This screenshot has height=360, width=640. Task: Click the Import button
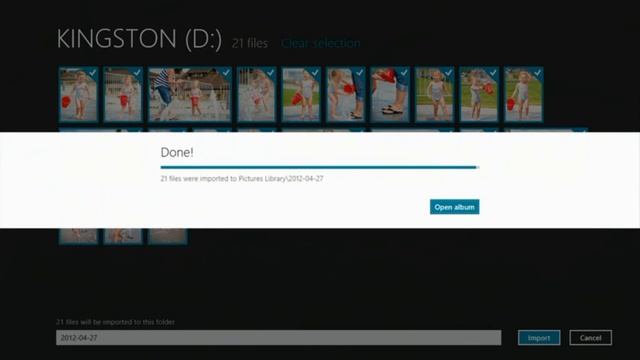539,338
